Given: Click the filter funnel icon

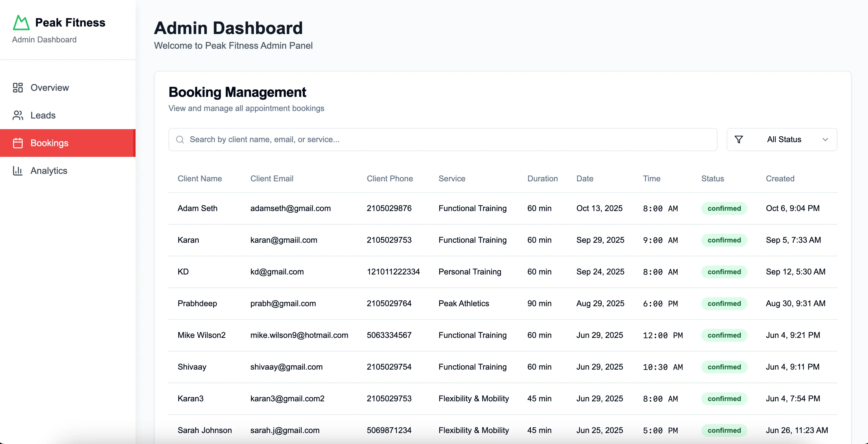Looking at the screenshot, I should pyautogui.click(x=739, y=140).
